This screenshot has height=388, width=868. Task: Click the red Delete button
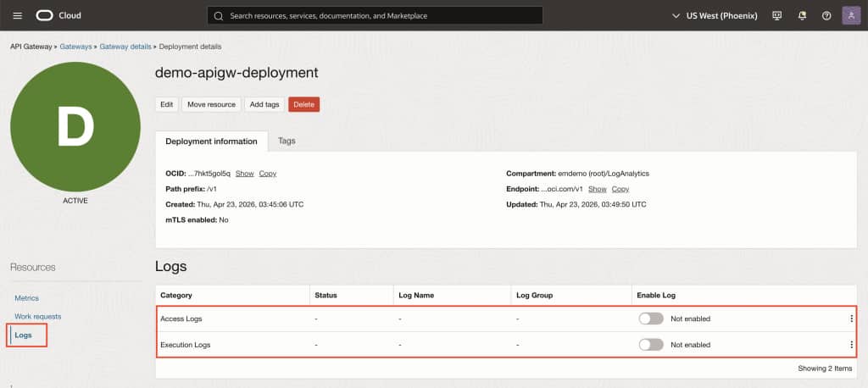[304, 104]
